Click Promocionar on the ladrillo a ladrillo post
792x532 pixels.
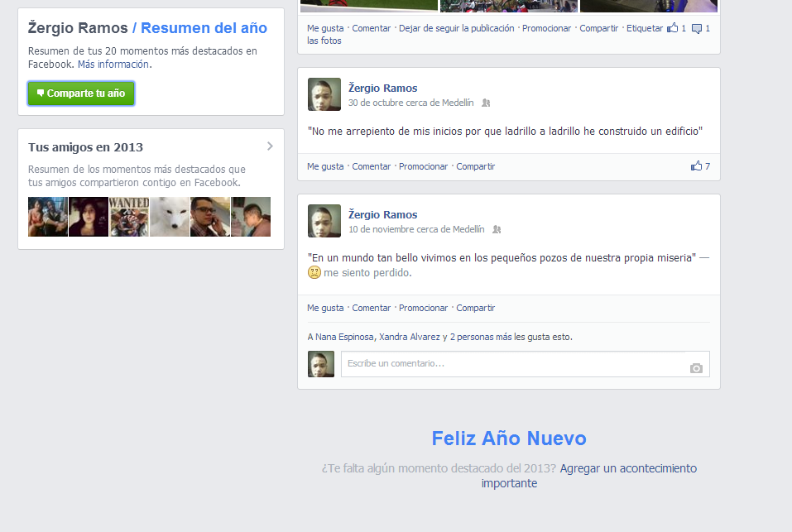(423, 166)
